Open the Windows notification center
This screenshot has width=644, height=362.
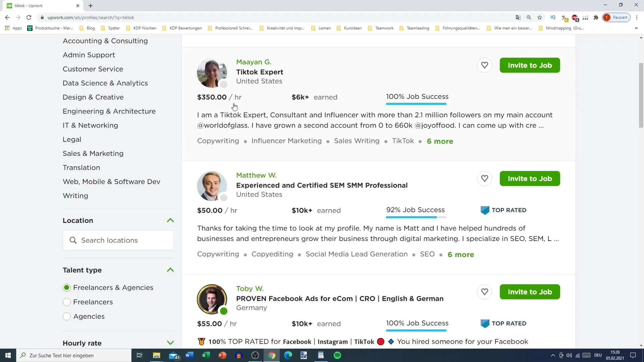[633, 355]
